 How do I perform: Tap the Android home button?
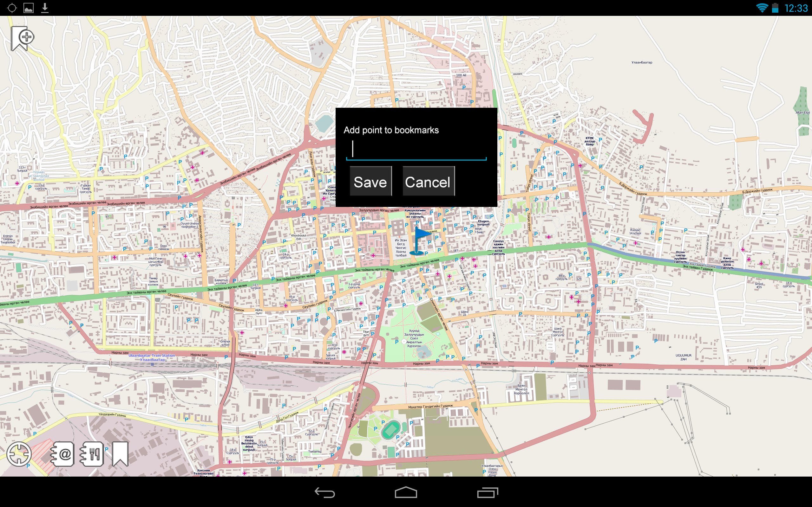click(x=406, y=492)
